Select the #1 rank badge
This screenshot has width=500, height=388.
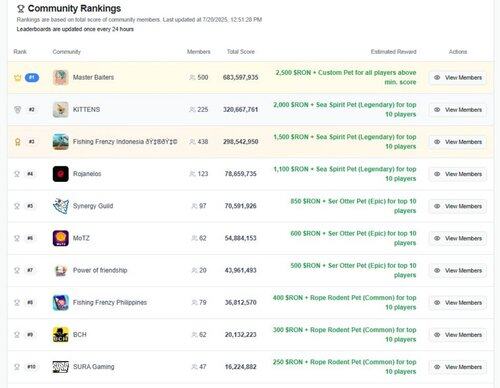tap(32, 78)
